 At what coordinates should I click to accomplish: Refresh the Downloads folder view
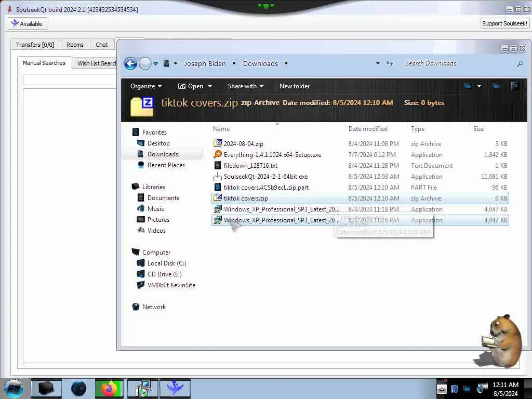[390, 63]
